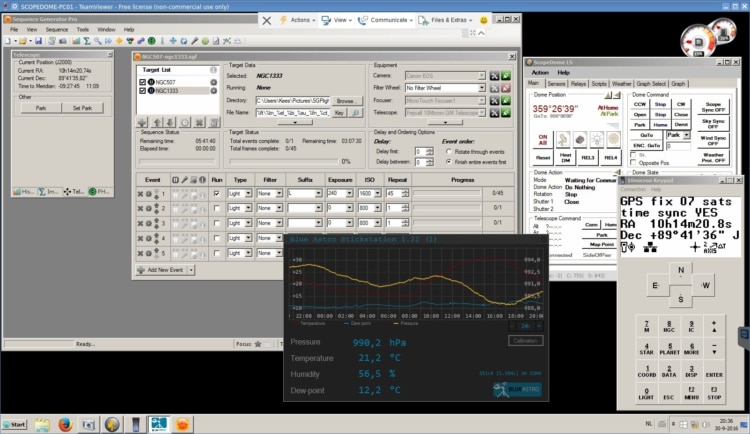Image resolution: width=750 pixels, height=434 pixels.
Task: Click the green connect camera icon
Action: (x=506, y=76)
